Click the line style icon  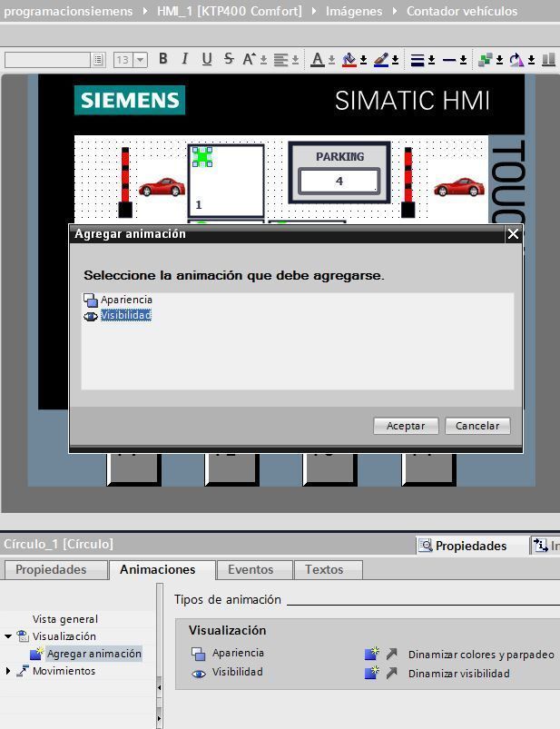coord(449,60)
